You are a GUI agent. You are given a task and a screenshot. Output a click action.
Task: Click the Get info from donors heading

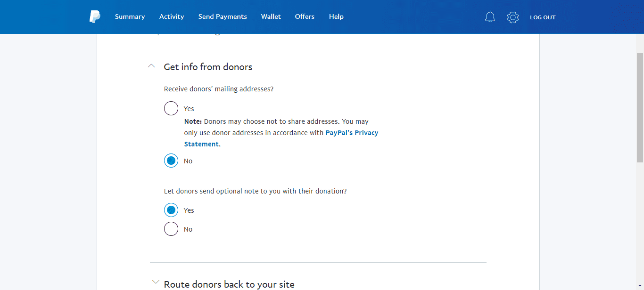point(208,67)
